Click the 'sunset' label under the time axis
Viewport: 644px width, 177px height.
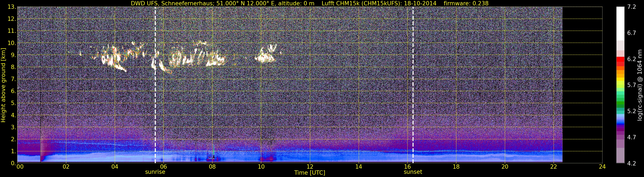[x=413, y=172]
